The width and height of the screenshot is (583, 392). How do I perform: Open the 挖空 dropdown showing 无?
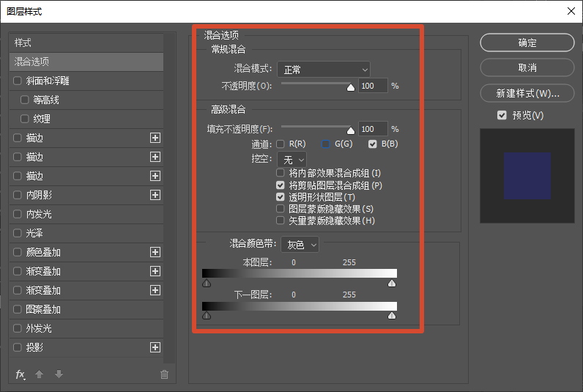(292, 160)
